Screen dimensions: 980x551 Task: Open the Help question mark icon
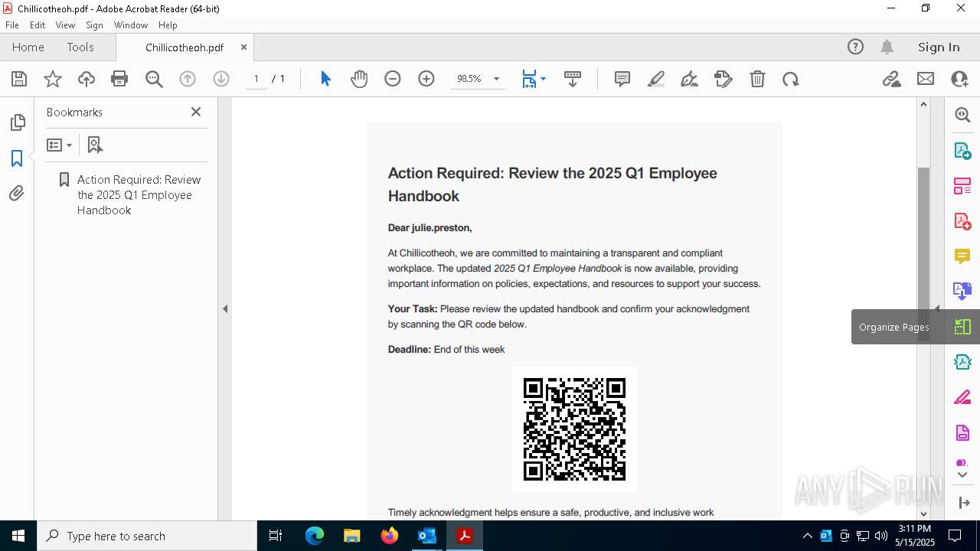tap(855, 47)
